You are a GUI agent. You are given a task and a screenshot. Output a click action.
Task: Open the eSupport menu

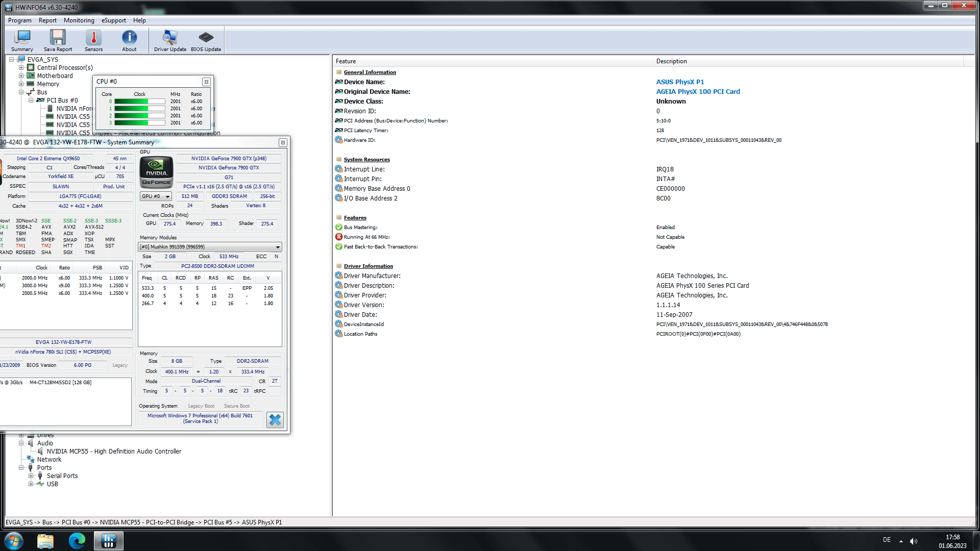coord(113,20)
